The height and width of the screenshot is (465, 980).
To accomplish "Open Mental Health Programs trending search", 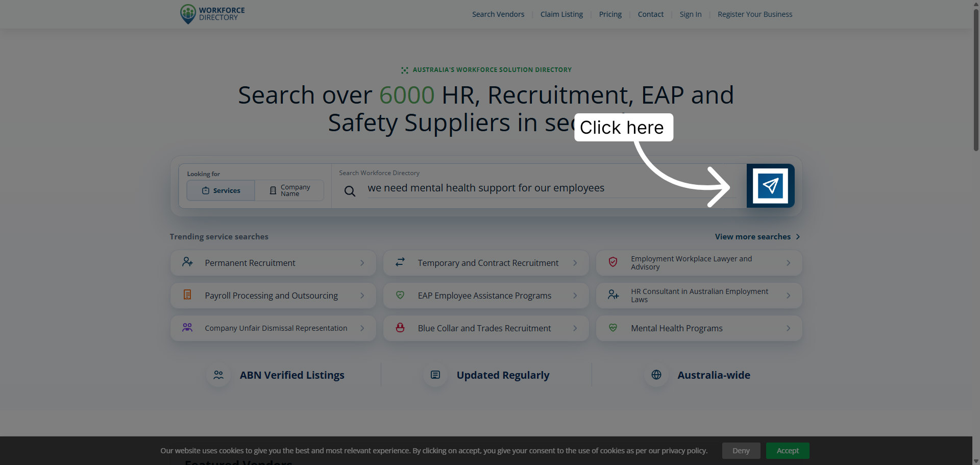I will 699,328.
